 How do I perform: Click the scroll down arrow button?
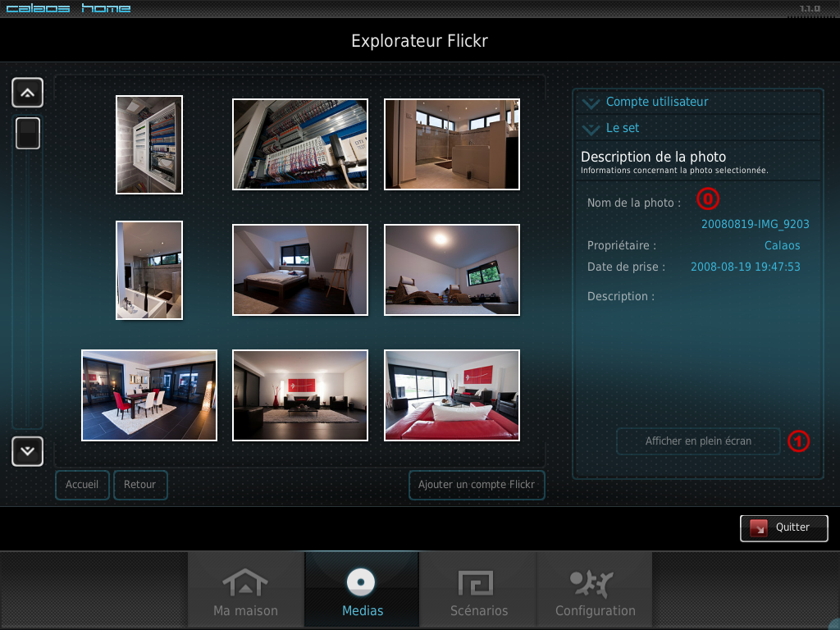click(x=27, y=451)
